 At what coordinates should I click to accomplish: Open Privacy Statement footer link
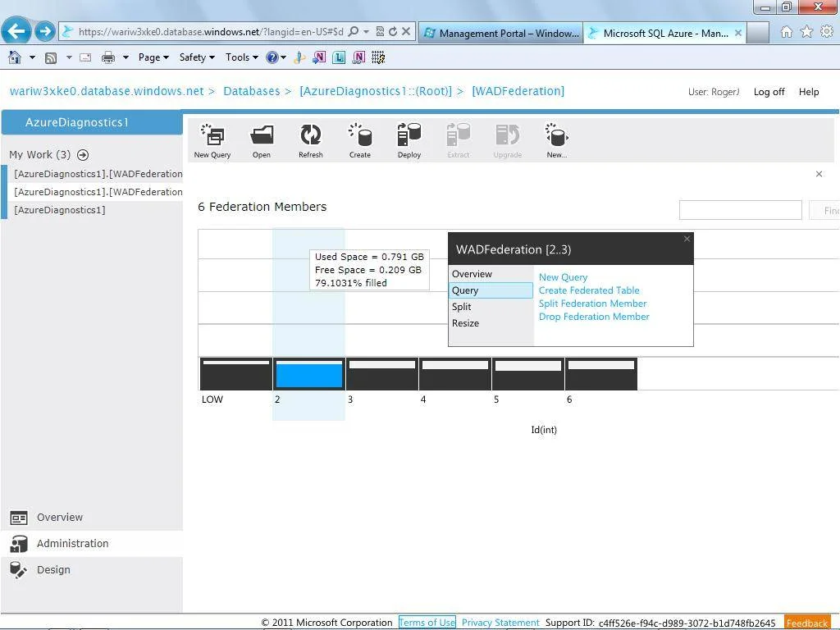coord(500,623)
